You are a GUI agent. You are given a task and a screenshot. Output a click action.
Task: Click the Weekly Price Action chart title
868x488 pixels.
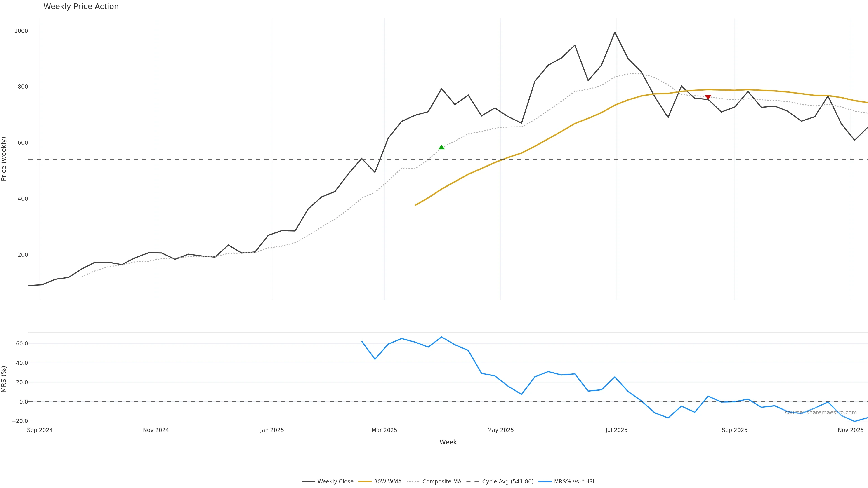[x=81, y=6]
